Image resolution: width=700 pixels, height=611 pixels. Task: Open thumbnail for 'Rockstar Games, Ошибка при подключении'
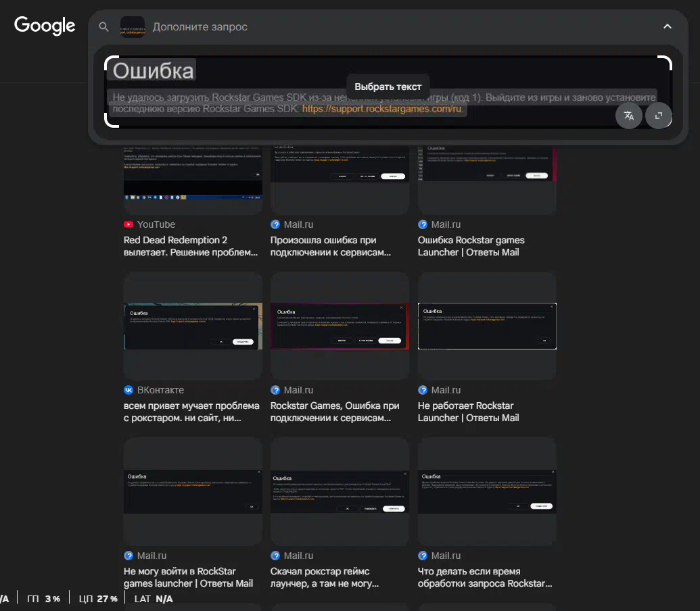point(340,326)
